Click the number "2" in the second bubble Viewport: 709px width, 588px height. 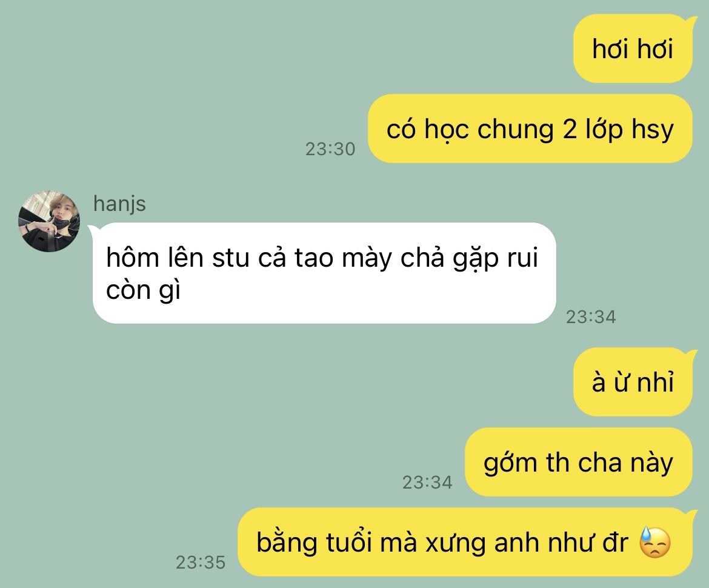(570, 129)
